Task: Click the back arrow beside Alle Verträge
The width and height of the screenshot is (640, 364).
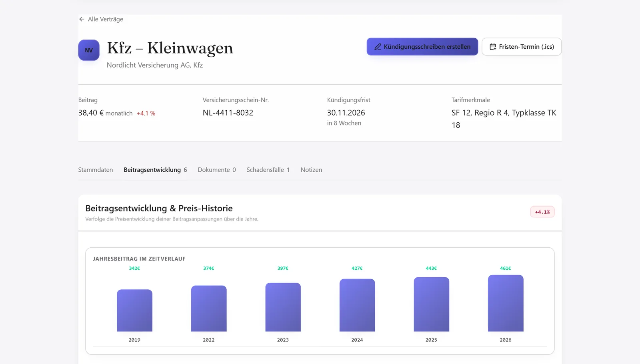Action: click(x=82, y=19)
